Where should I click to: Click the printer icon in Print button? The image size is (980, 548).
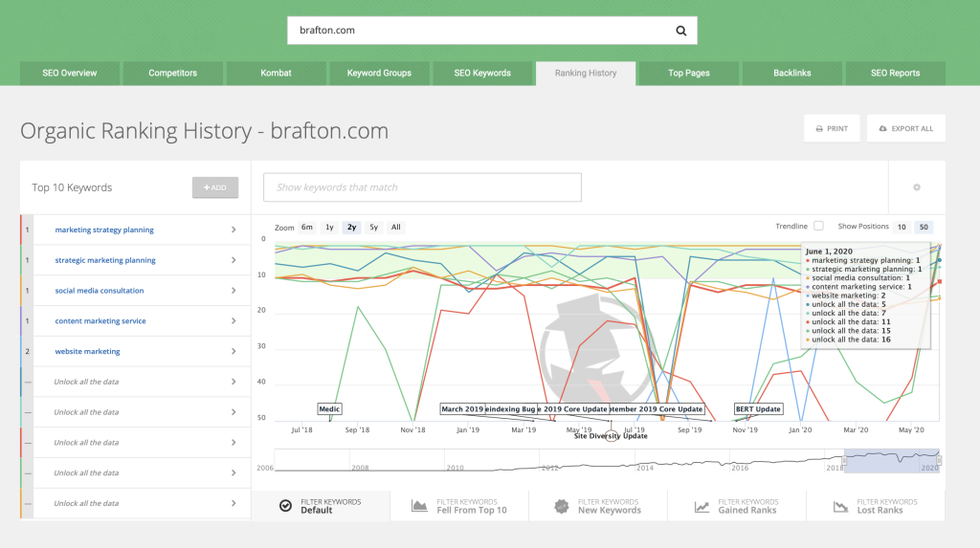(x=819, y=129)
